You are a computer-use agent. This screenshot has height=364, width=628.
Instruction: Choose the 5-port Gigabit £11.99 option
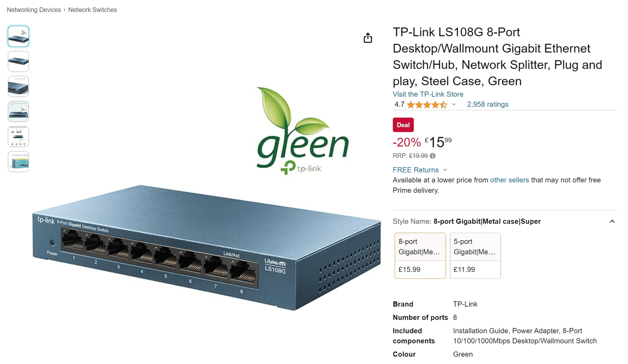[x=475, y=256]
